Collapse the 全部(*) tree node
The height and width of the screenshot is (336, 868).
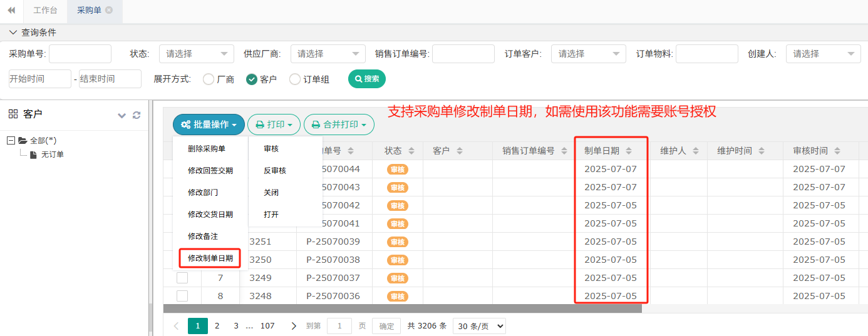click(x=11, y=141)
